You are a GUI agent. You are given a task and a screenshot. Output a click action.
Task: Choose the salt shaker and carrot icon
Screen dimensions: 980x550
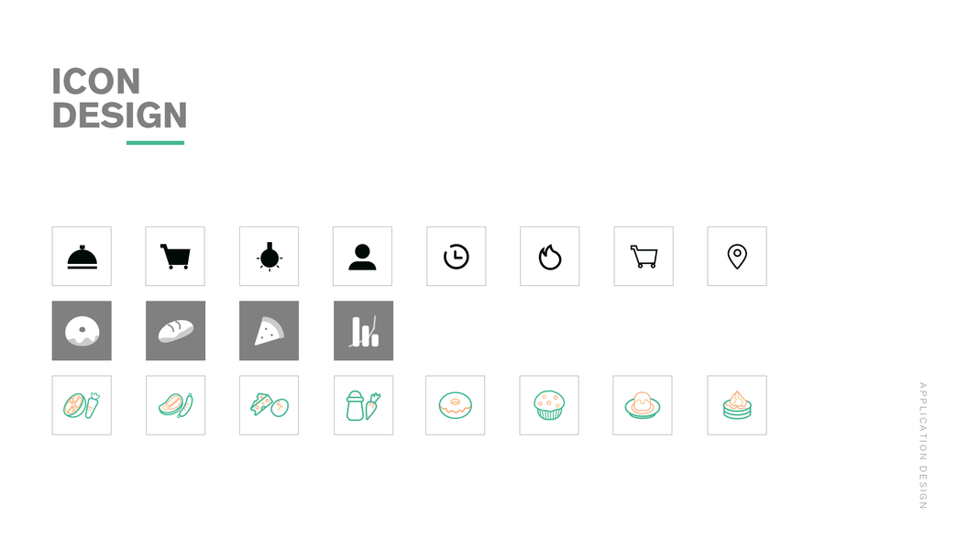[364, 405]
